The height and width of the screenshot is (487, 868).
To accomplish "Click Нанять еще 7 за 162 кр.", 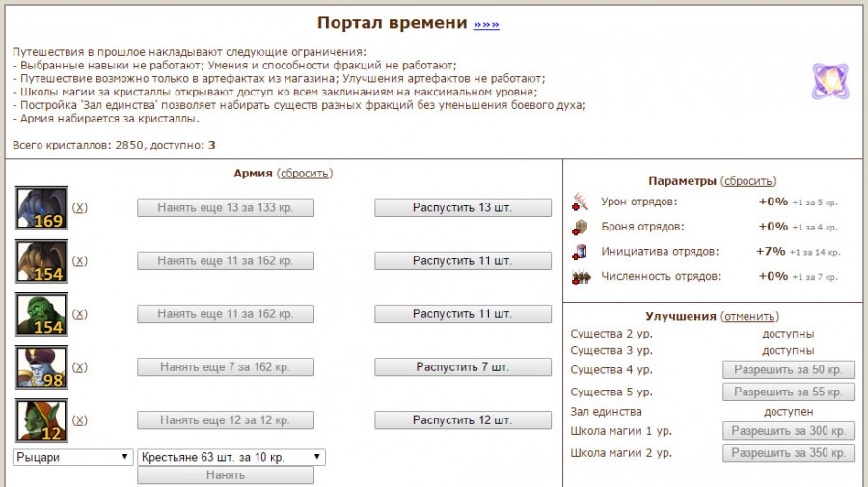I will click(226, 366).
